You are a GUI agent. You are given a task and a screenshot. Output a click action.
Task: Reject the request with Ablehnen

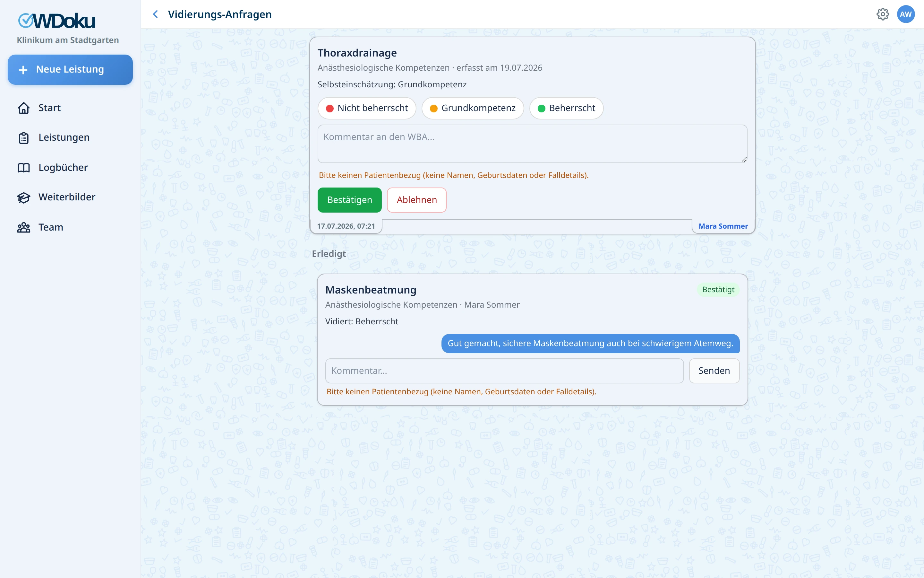416,200
